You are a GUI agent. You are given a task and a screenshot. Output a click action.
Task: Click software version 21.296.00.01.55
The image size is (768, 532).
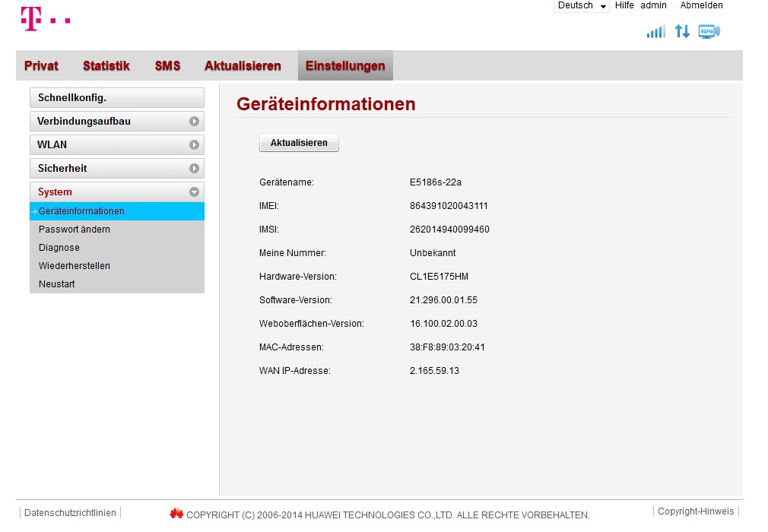(x=443, y=299)
